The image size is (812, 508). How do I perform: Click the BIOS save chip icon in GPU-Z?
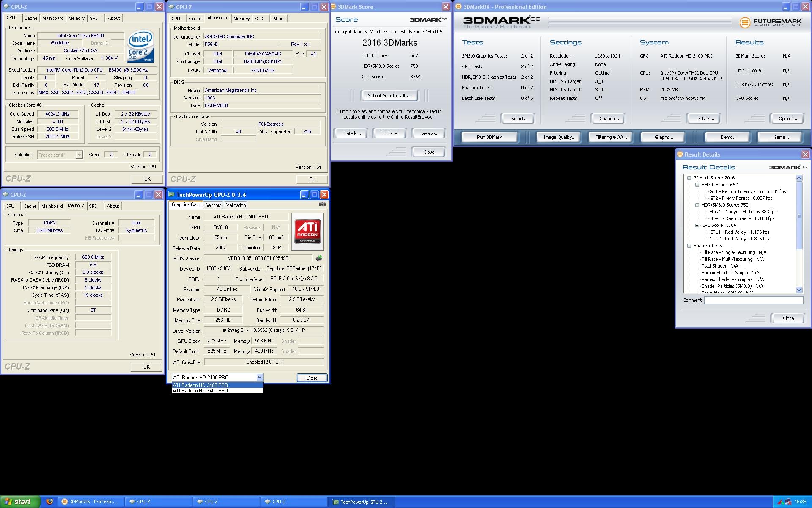coord(319,258)
